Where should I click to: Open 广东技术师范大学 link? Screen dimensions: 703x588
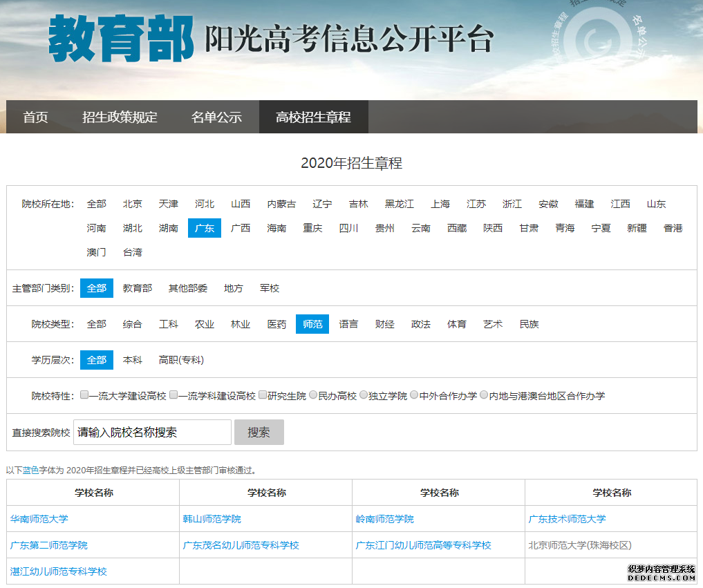point(567,519)
